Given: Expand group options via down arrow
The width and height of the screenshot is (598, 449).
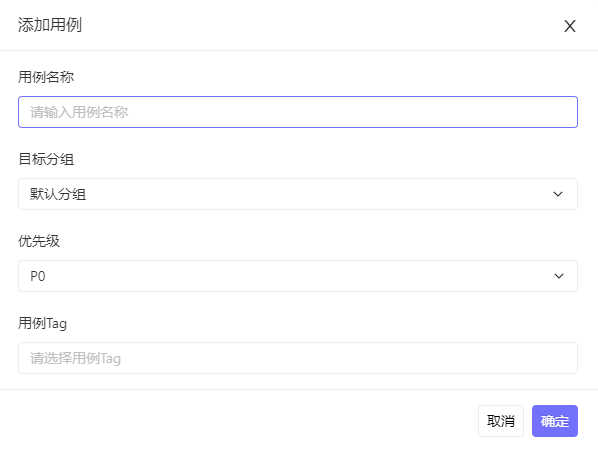Looking at the screenshot, I should [x=558, y=194].
